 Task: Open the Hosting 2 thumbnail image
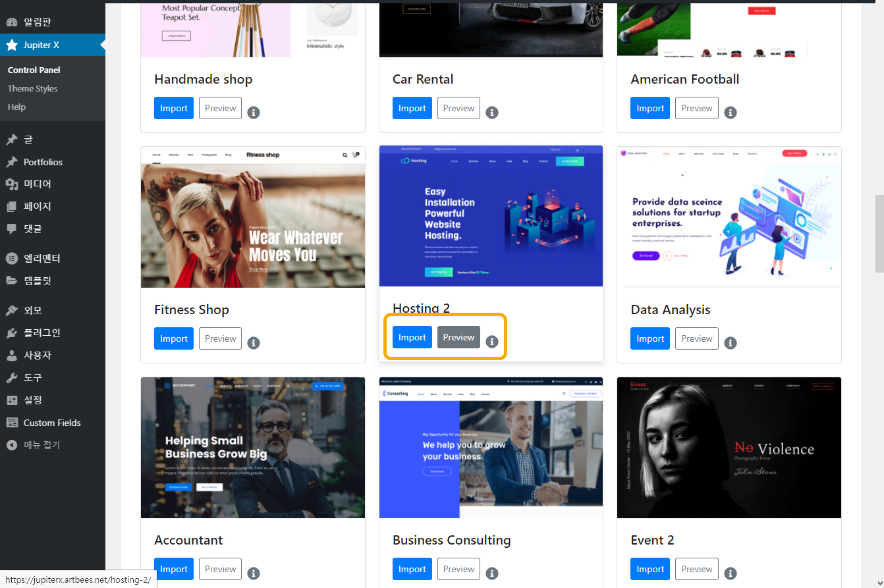click(491, 216)
